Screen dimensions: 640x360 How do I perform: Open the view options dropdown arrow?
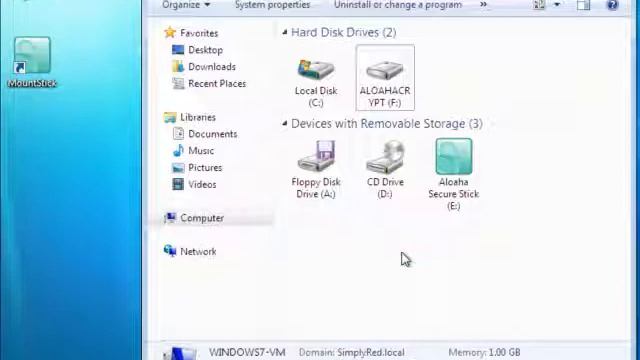click(x=557, y=5)
